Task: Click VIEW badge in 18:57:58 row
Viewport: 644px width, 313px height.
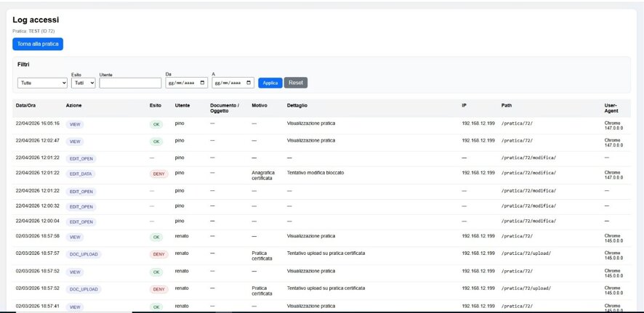Action: (75, 237)
